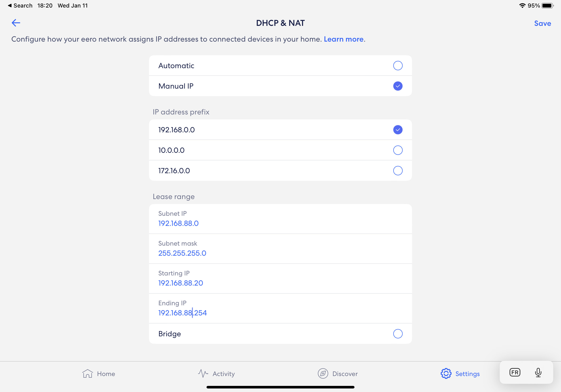
Task: Save the DHCP & NAT configuration
Action: pyautogui.click(x=542, y=23)
